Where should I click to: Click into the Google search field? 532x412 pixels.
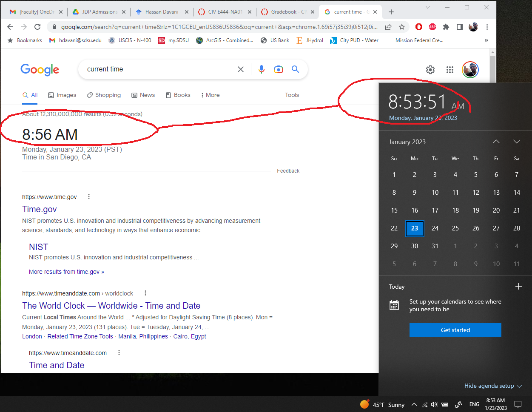[157, 69]
